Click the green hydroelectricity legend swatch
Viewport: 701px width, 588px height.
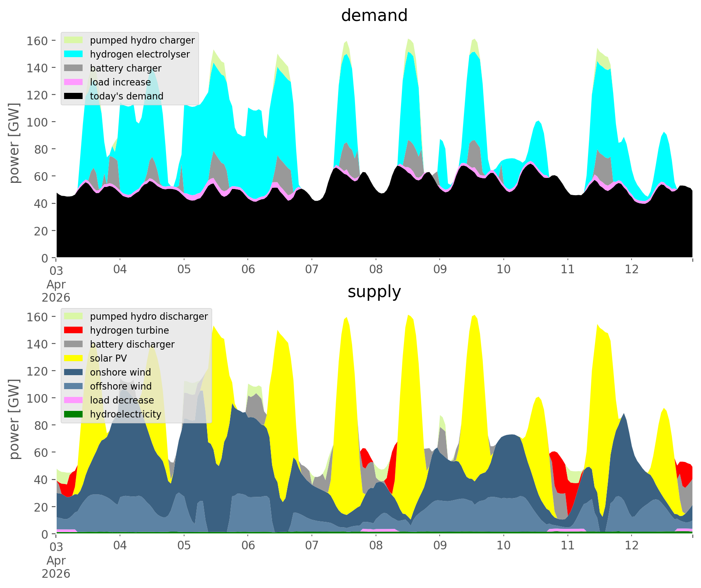click(74, 414)
